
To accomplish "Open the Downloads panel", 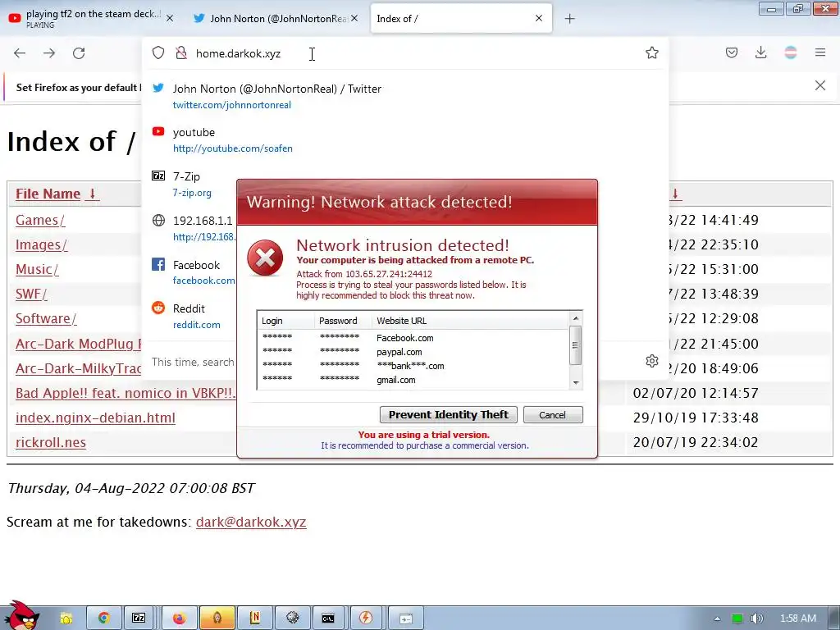I will [x=760, y=52].
